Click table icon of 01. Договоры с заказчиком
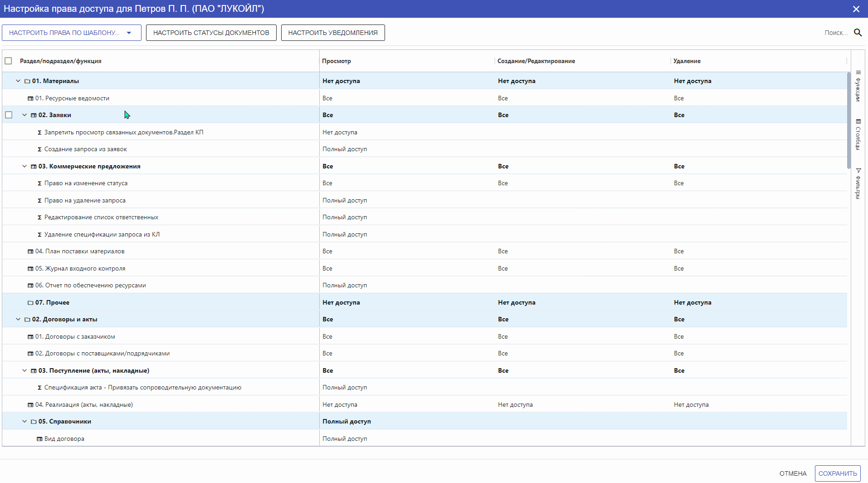 pyautogui.click(x=30, y=337)
